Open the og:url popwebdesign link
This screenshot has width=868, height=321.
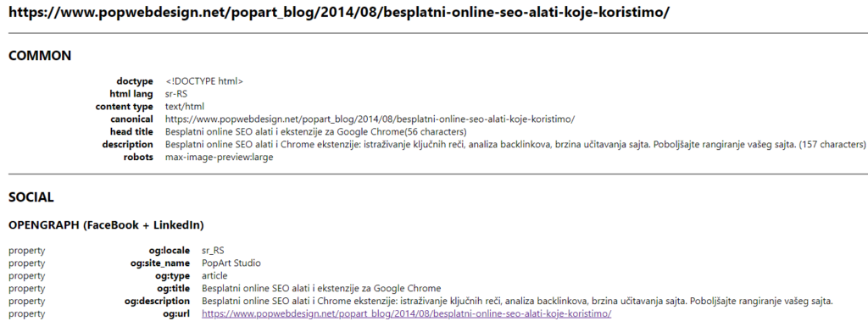click(x=406, y=314)
